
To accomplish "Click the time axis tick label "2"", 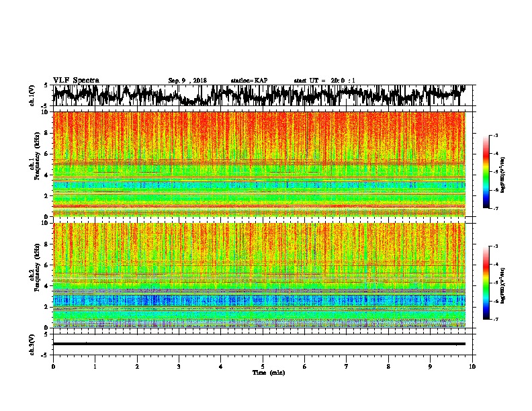I will [x=137, y=367].
